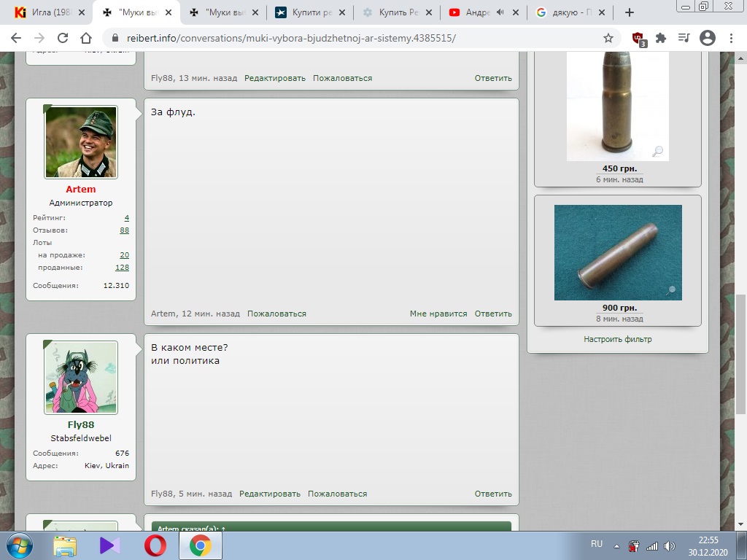Open the 'Artem, 12 мин. назад' post permalink

pos(211,314)
